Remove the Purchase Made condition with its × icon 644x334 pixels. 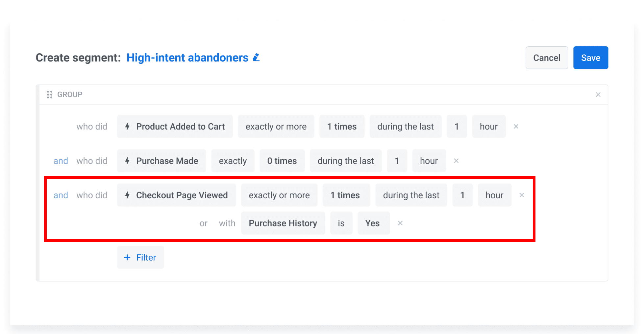click(x=456, y=161)
